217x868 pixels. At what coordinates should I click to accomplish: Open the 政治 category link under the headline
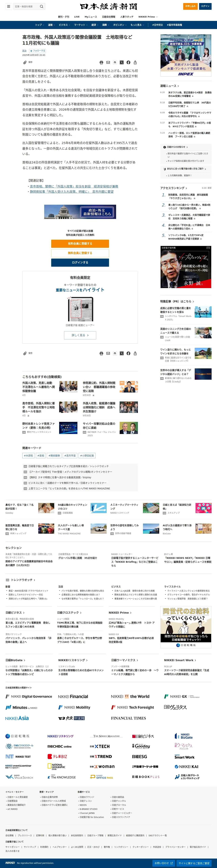pyautogui.click(x=24, y=51)
